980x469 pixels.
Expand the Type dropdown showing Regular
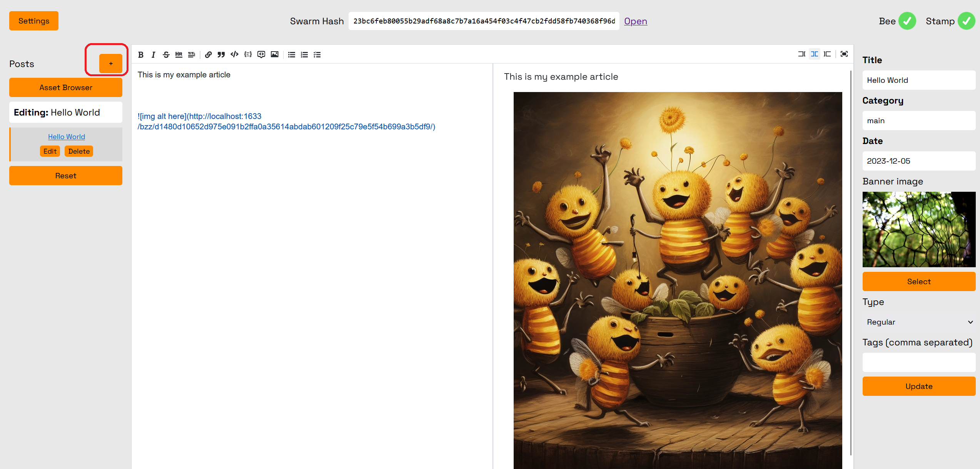point(919,322)
